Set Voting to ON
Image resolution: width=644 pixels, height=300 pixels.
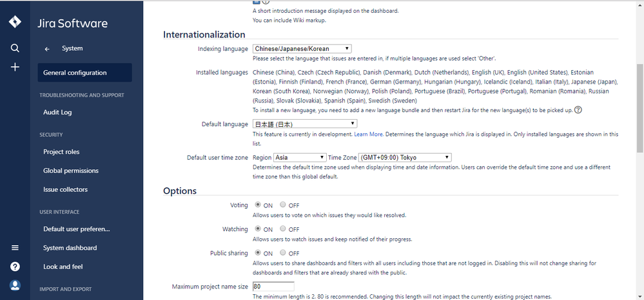tap(258, 204)
